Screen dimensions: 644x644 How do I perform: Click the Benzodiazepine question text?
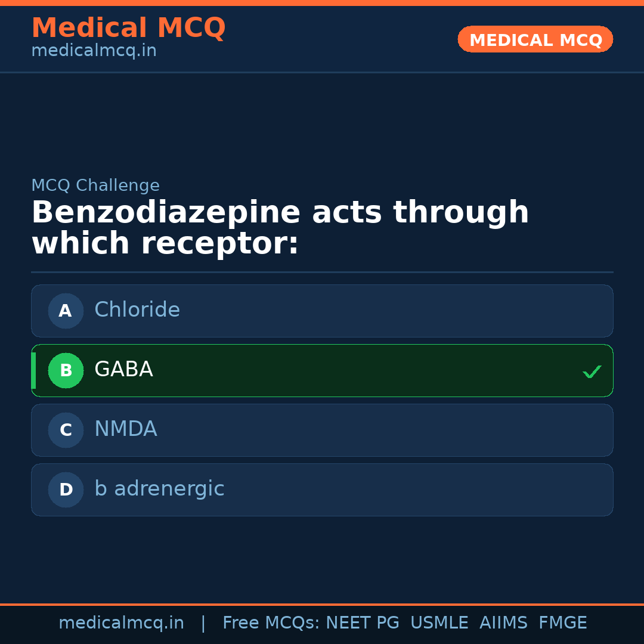click(x=280, y=228)
